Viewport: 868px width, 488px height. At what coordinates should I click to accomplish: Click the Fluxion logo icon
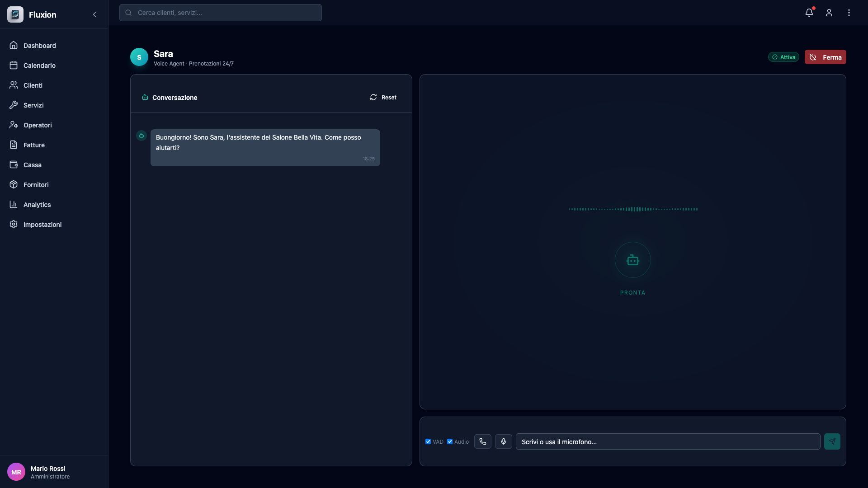coord(15,14)
